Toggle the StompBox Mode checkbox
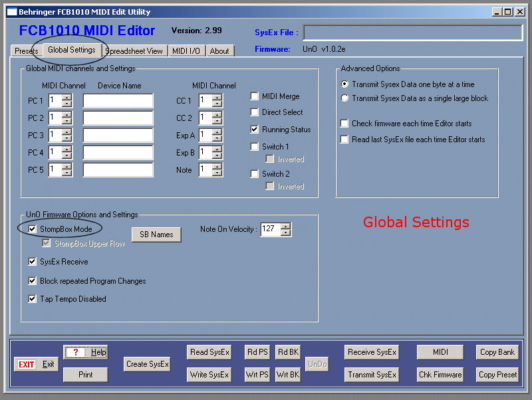The height and width of the screenshot is (400, 532). click(x=32, y=229)
